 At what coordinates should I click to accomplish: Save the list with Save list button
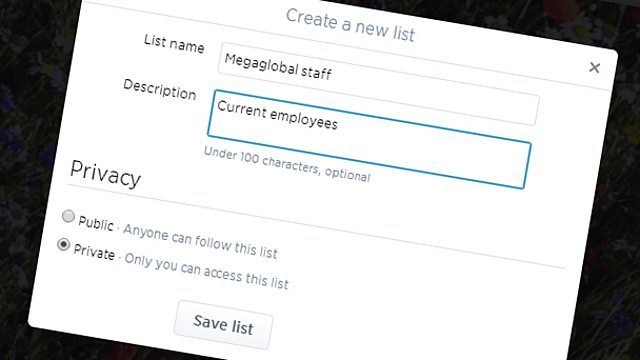point(223,325)
